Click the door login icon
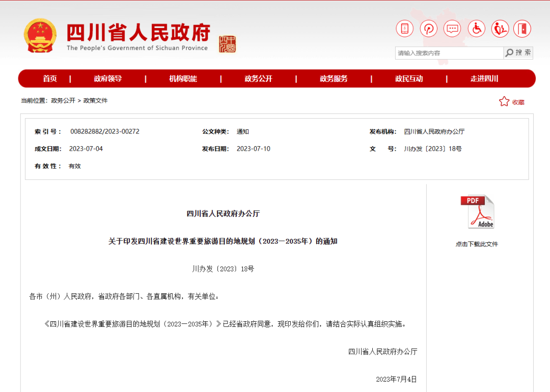The height and width of the screenshot is (392, 550). click(522, 29)
